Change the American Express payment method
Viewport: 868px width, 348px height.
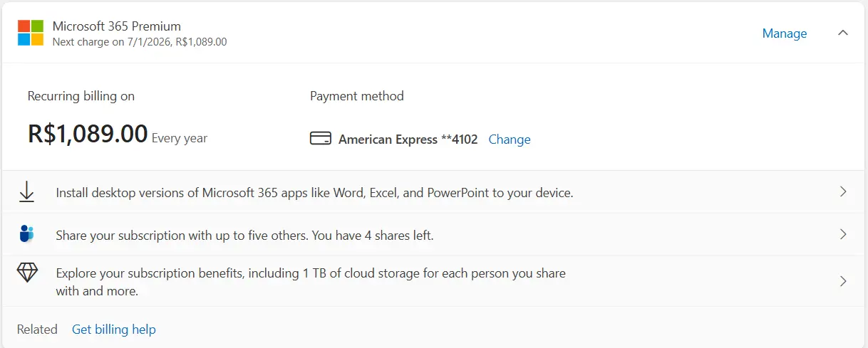510,139
